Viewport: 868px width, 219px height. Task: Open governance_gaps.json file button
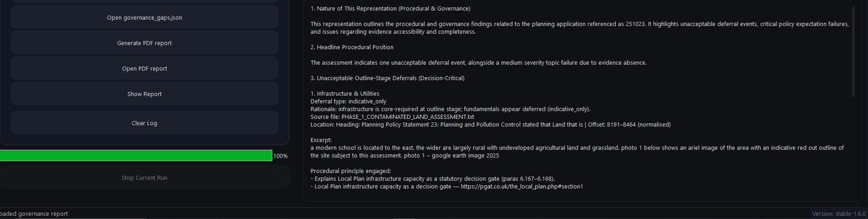click(x=144, y=17)
